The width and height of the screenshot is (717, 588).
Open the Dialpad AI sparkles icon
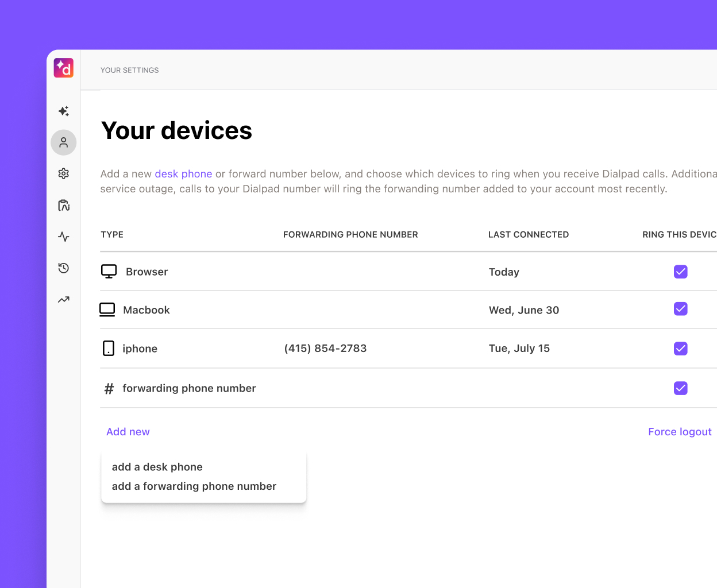[x=63, y=111]
